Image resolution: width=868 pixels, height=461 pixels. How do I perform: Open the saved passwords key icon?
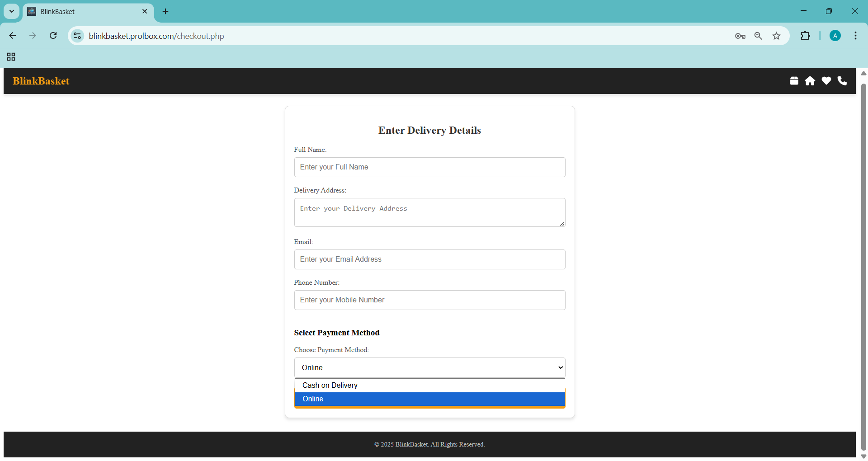pos(740,36)
